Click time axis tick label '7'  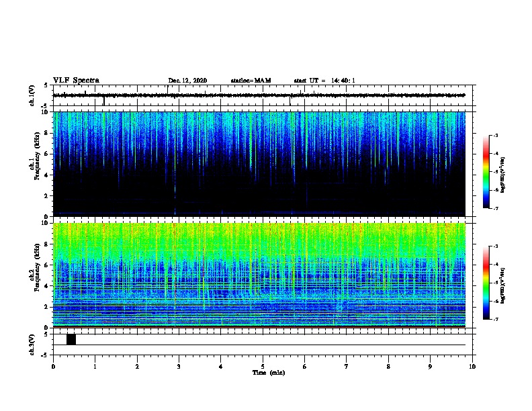pos(347,367)
